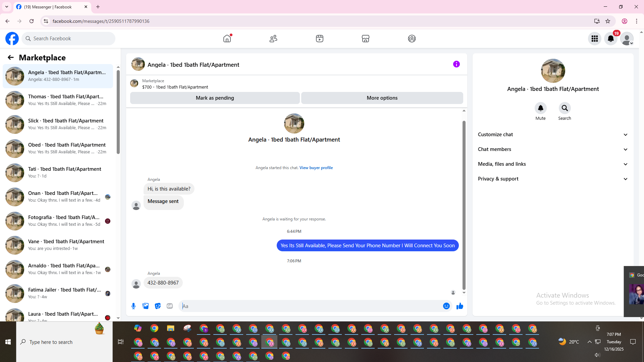This screenshot has height=362, width=644.
Task: Reload the browser page
Action: 32,21
